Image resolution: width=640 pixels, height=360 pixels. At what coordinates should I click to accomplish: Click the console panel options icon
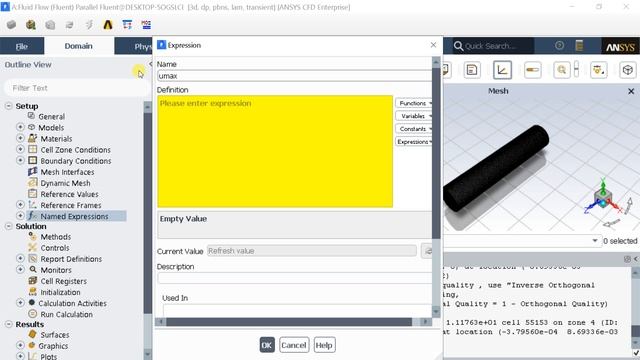pyautogui.click(x=627, y=259)
